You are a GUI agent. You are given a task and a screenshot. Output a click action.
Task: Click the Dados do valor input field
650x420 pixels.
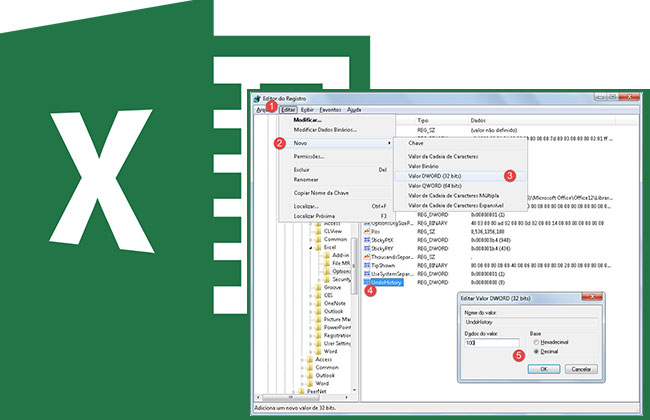point(492,343)
